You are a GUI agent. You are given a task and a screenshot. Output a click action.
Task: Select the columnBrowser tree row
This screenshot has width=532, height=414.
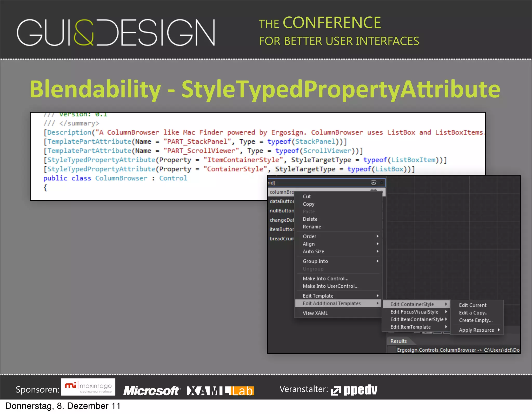[282, 192]
